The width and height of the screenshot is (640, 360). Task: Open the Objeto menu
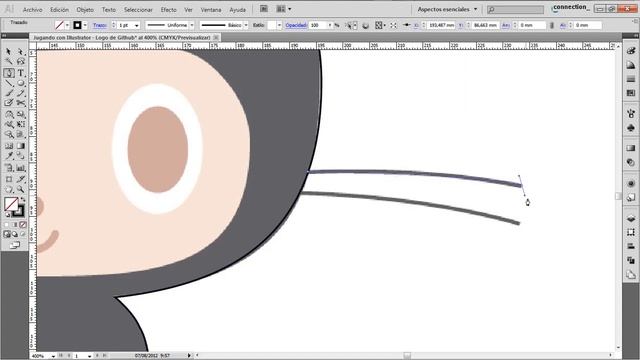pos(85,9)
